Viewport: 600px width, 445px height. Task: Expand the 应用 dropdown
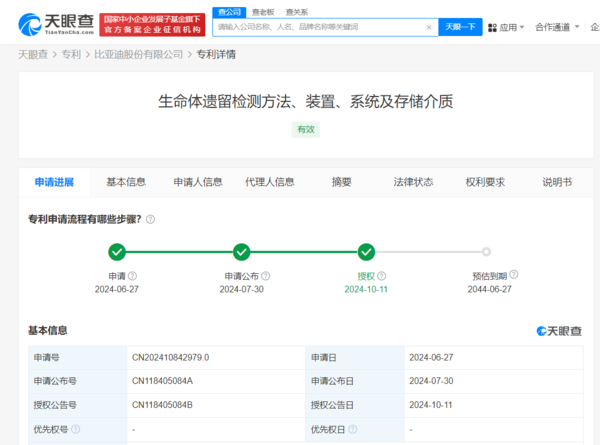[511, 28]
